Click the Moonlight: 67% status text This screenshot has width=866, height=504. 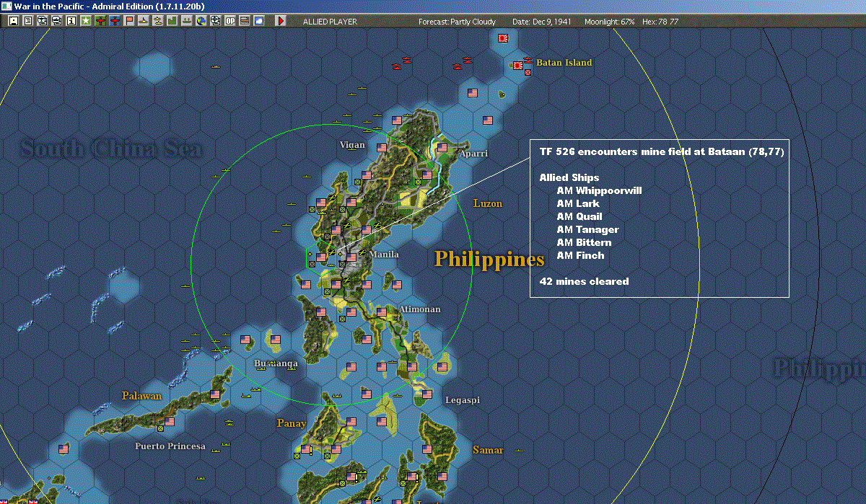(610, 22)
